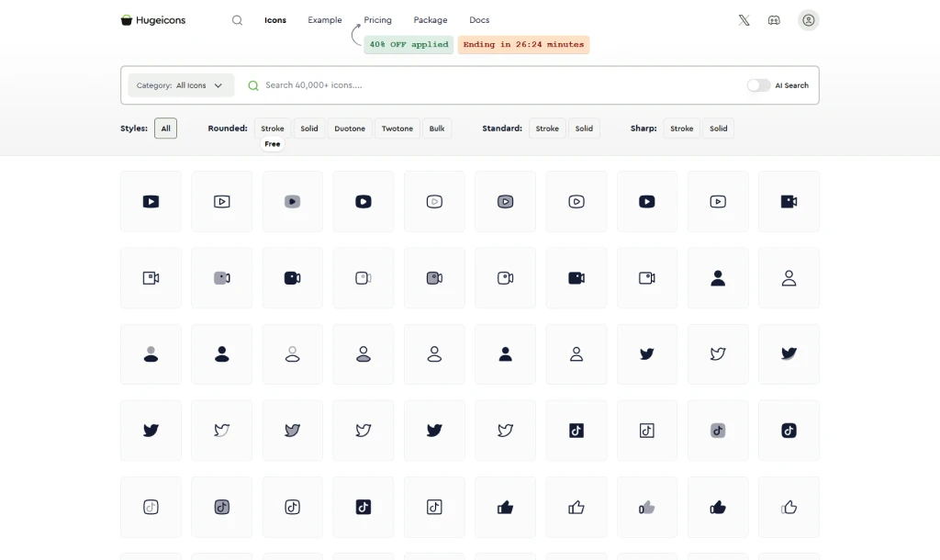
Task: Select the outlined user icon ending the camera row
Action: (x=789, y=278)
